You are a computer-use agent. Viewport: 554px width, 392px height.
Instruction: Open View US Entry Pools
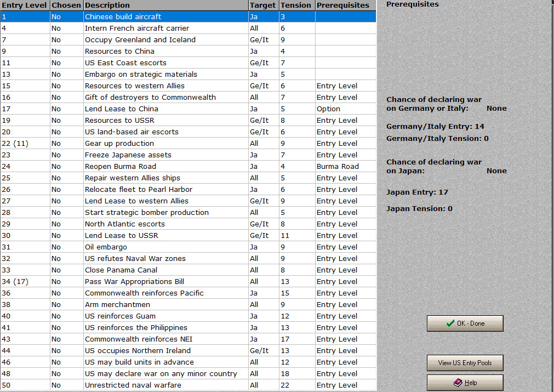[x=465, y=362]
